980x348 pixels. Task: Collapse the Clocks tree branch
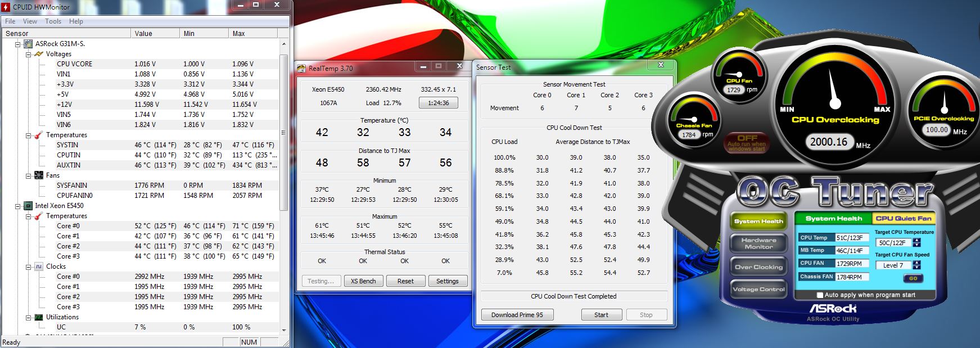coord(28,266)
